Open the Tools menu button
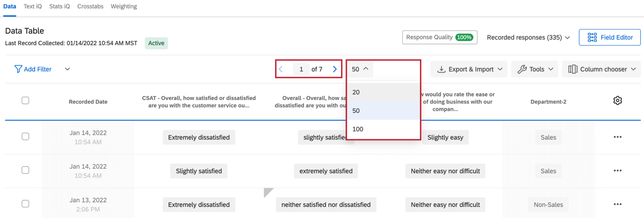The height and width of the screenshot is (218, 644). pyautogui.click(x=535, y=69)
